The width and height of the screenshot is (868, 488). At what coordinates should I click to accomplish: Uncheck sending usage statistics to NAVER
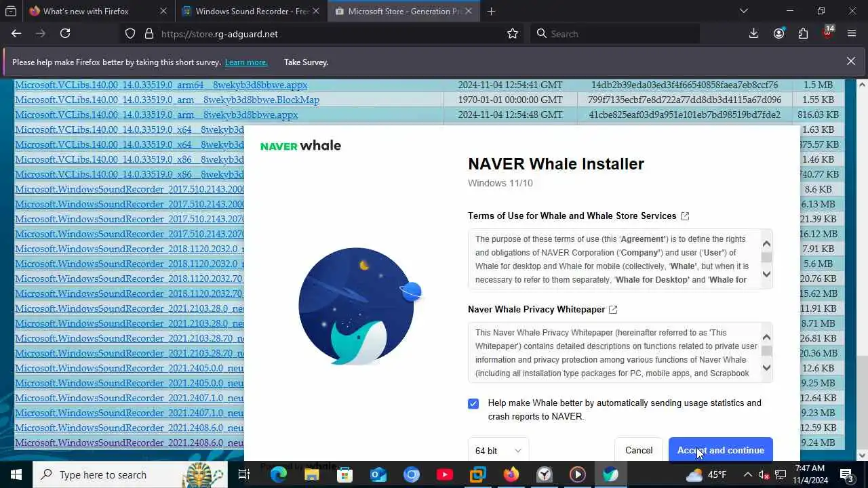pos(473,404)
